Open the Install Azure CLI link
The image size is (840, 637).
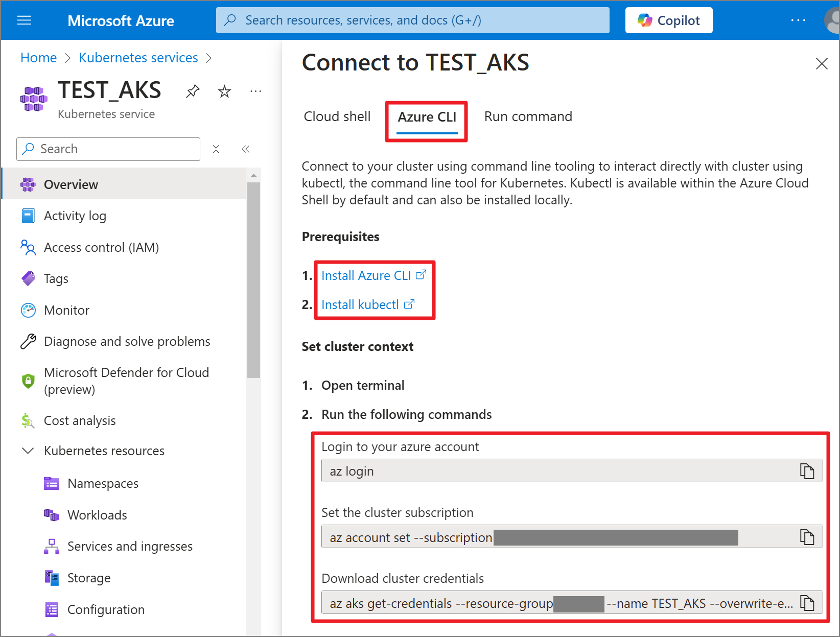pos(374,276)
